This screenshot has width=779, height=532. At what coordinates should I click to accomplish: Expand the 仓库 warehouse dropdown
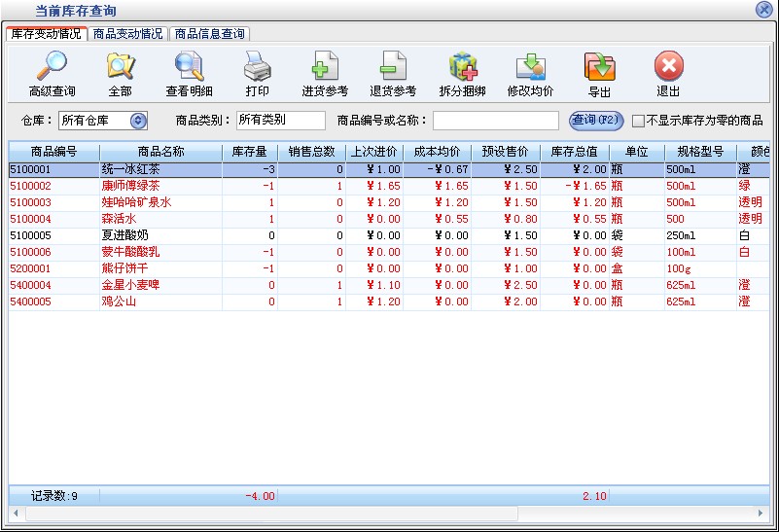pyautogui.click(x=137, y=121)
